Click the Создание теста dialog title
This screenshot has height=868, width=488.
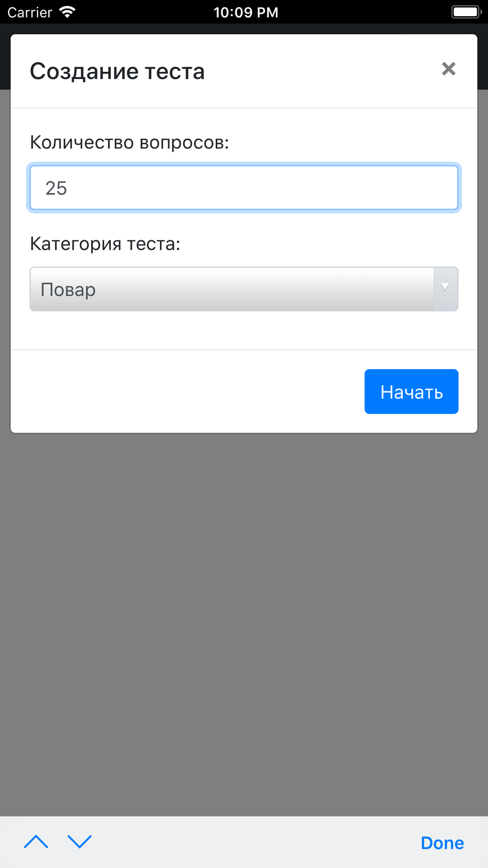coord(117,71)
